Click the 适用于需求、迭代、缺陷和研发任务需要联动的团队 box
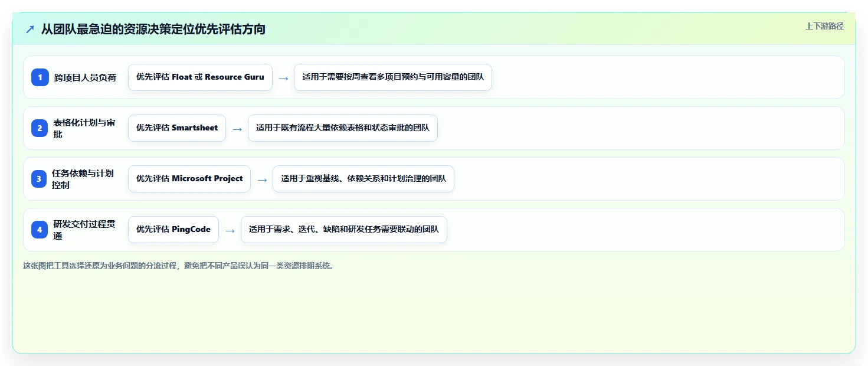 coord(344,230)
